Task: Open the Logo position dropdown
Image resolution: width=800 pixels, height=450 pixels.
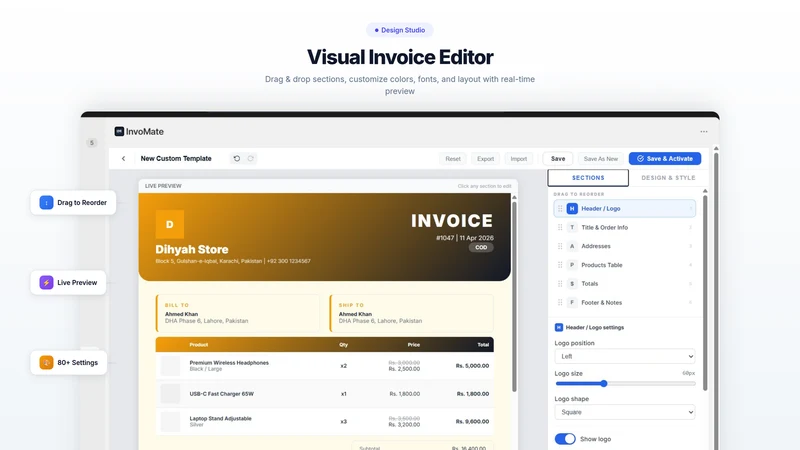Action: pos(625,356)
